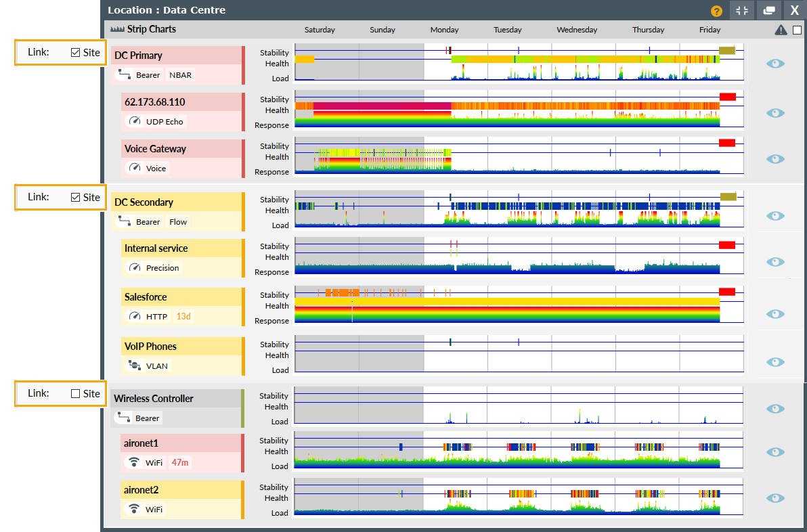Click the eye icon beside DC Primary charts

tap(775, 64)
